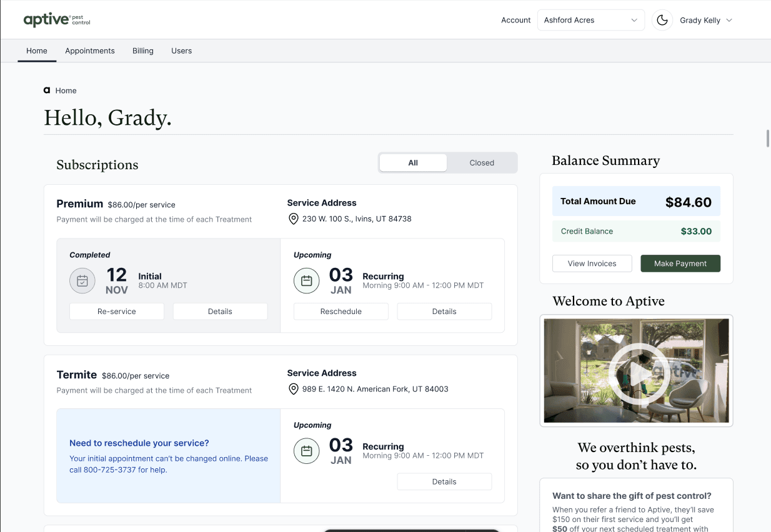
Task: Switch subscriptions filter to Closed
Action: tap(482, 162)
